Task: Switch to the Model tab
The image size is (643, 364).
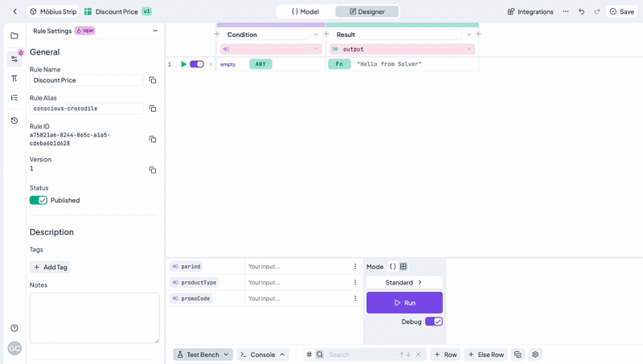Action: tap(305, 12)
